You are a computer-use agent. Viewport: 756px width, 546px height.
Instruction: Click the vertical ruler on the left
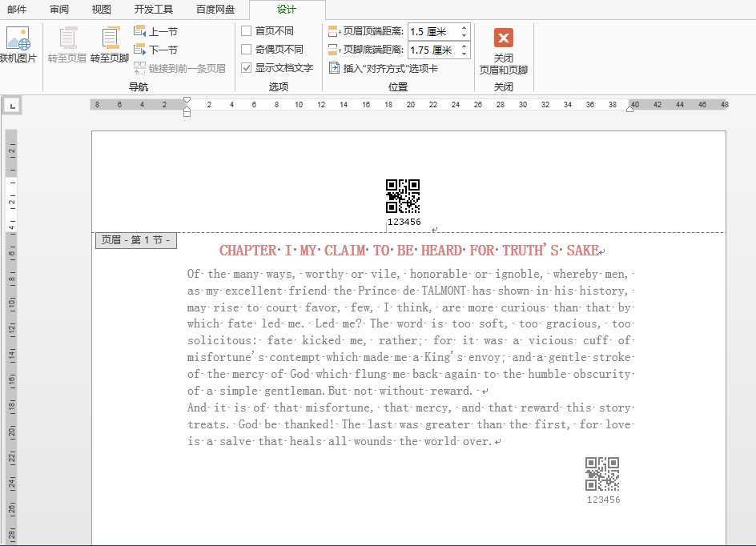click(x=11, y=337)
